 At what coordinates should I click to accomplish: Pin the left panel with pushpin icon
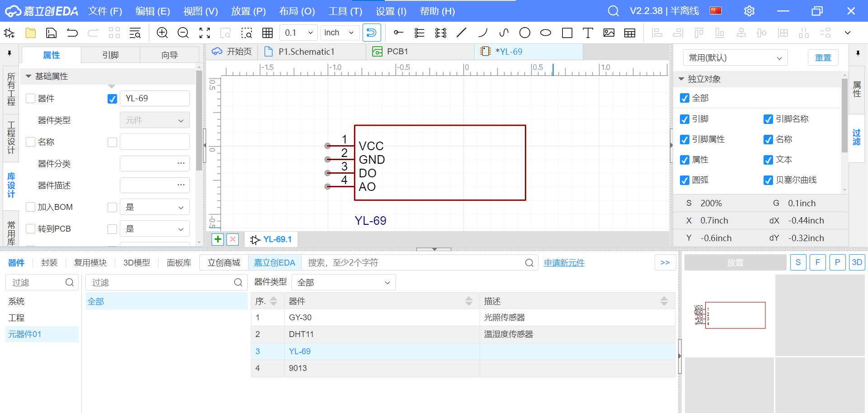(9, 53)
